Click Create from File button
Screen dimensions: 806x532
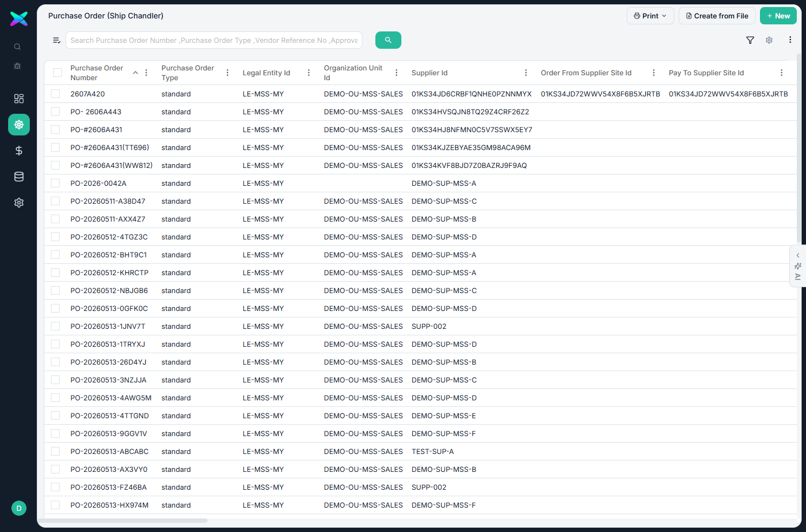pyautogui.click(x=717, y=16)
